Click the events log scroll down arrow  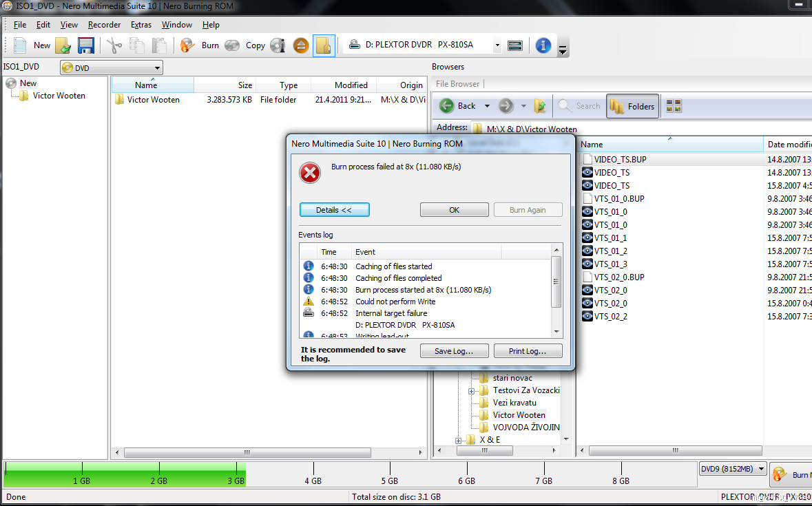click(x=556, y=331)
